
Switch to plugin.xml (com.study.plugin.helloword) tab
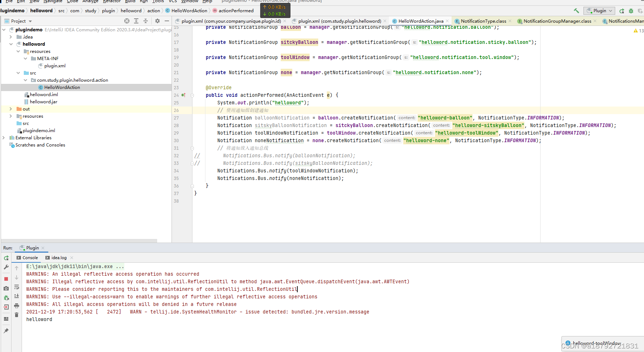339,21
